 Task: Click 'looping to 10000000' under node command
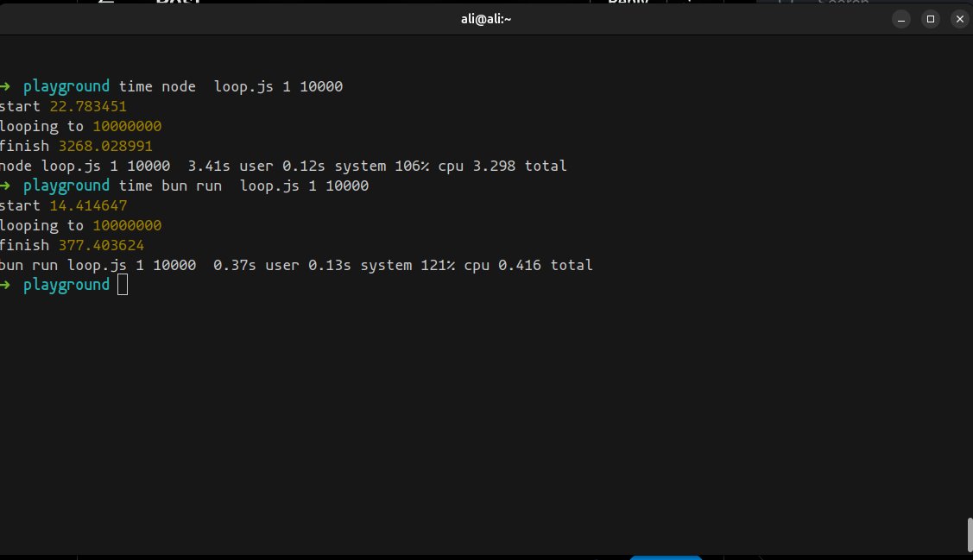[80, 126]
